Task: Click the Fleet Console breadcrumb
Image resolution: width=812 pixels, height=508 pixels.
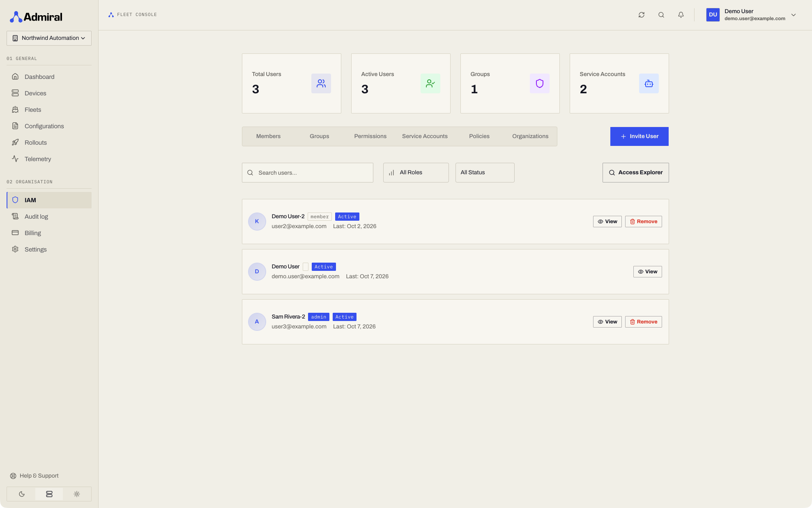Action: [133, 15]
